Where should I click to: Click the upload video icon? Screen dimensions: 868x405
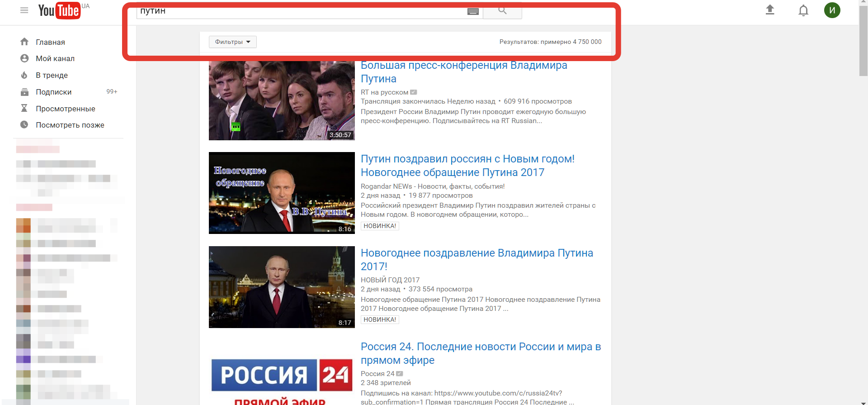tap(770, 10)
